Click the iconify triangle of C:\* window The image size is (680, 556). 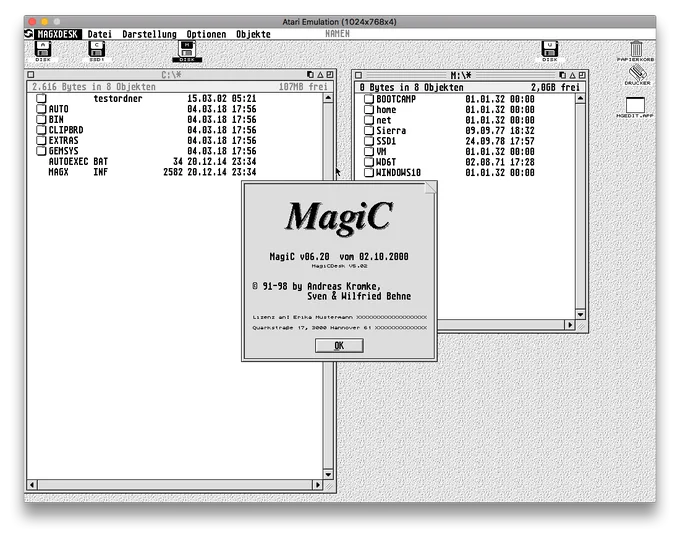pos(320,75)
